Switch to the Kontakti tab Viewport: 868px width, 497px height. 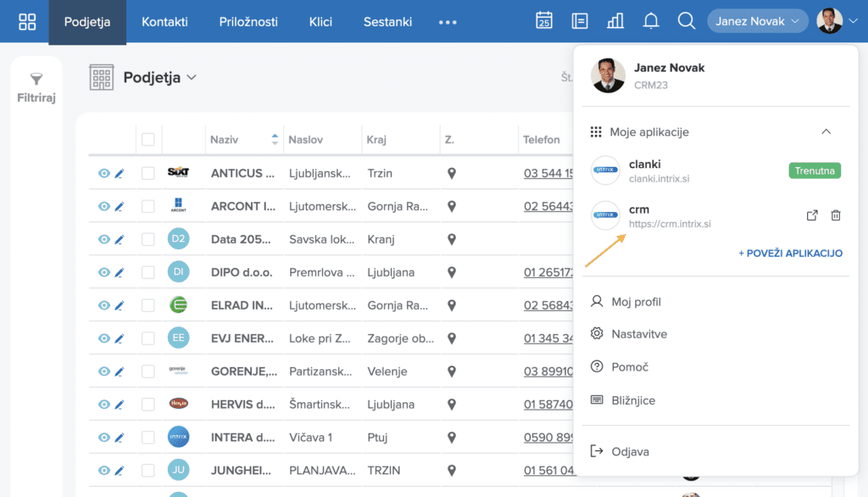click(x=164, y=22)
